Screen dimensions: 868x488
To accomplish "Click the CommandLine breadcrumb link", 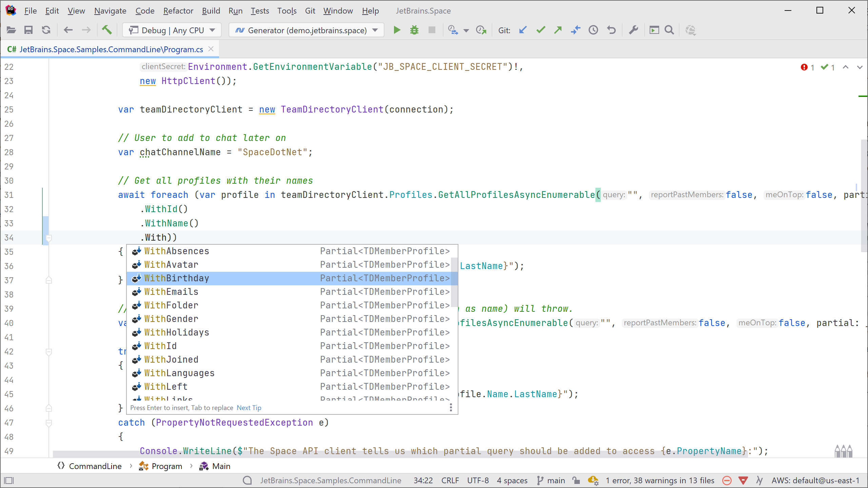I will click(x=95, y=466).
